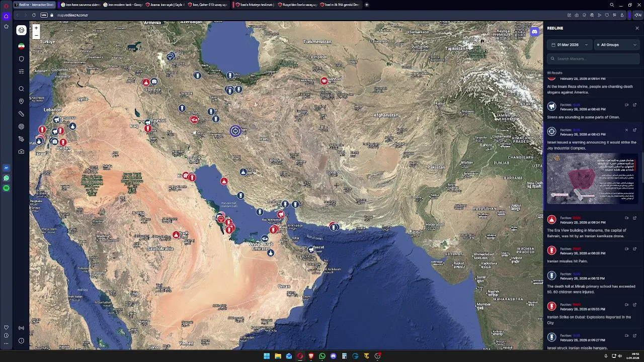This screenshot has width=644, height=362.
Task: Switch to the 'Iran, Qaher-313 savaş uçağı' tab
Action: 208,5
